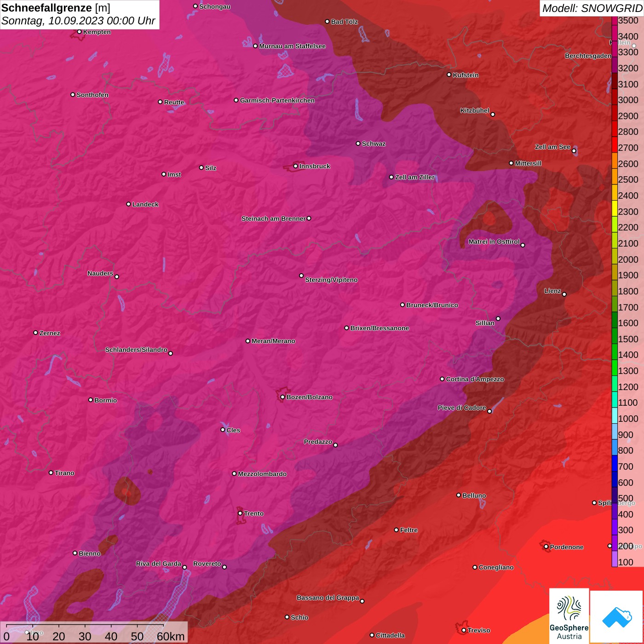
Task: Select the "Matrei in Osttirol" label
Action: (x=494, y=241)
